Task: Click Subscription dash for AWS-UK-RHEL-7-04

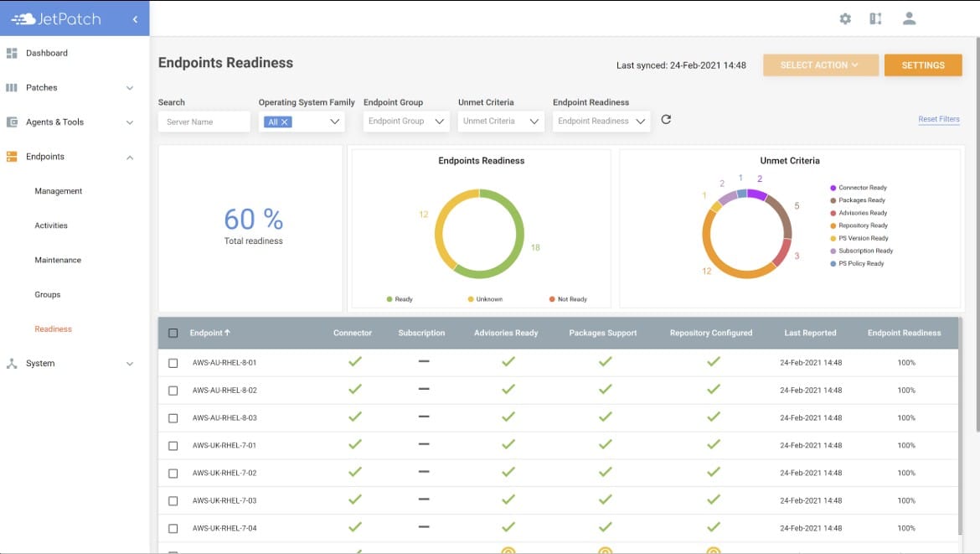Action: point(424,526)
